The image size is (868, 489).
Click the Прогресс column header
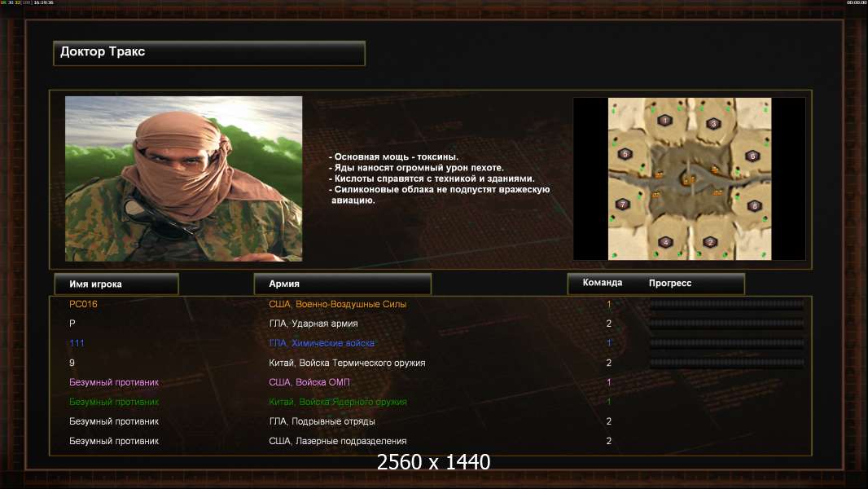tap(670, 283)
